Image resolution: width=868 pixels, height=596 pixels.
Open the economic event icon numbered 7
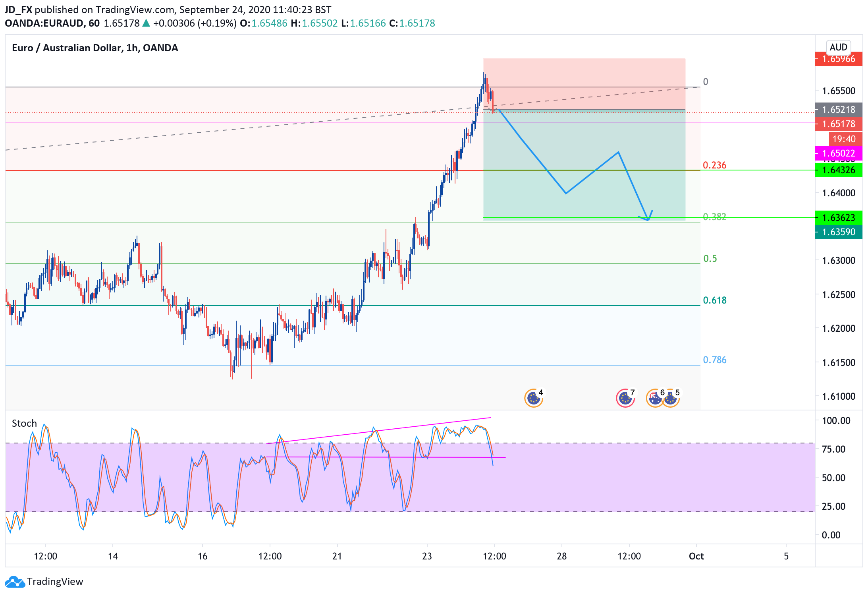pyautogui.click(x=625, y=398)
